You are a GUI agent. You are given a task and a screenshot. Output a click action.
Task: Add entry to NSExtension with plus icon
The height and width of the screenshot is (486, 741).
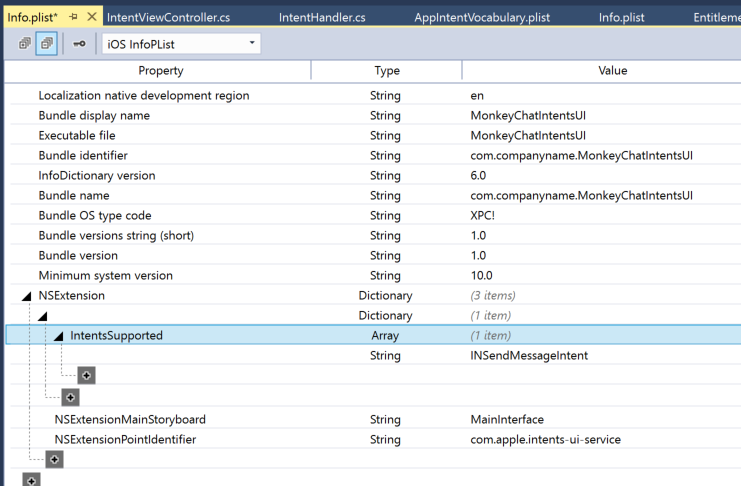tap(54, 459)
